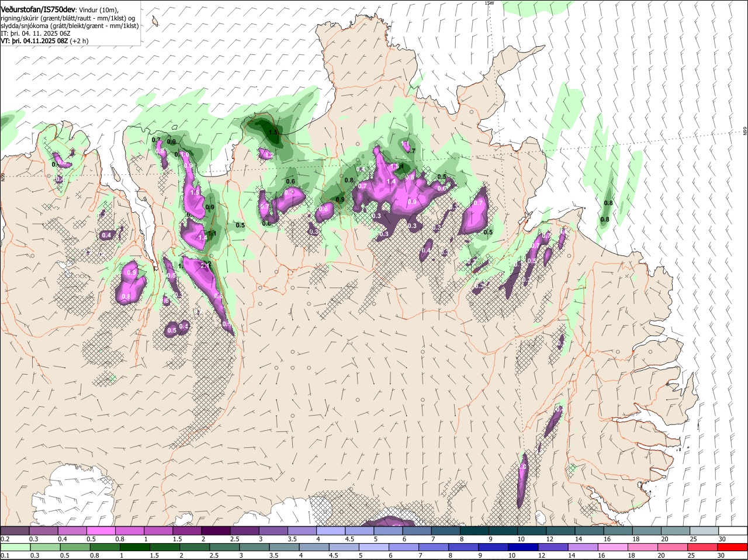Select the '30' label in the lower rain legend
This screenshot has height=560, width=748.
(721, 555)
